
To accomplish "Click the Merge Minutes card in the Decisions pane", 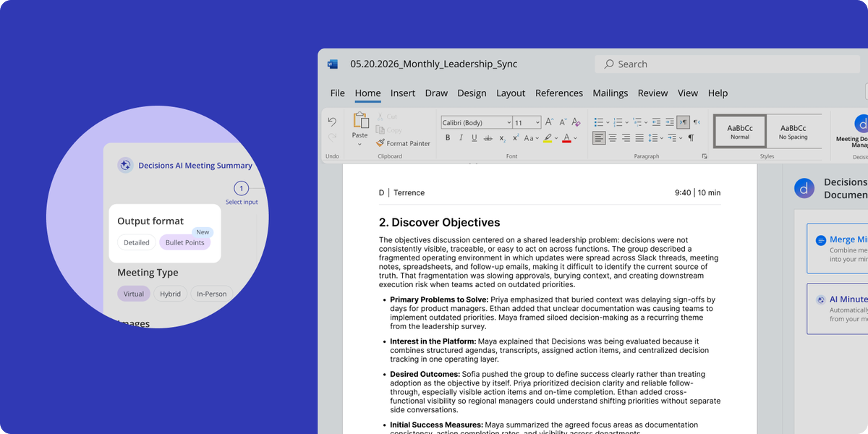I will click(x=838, y=248).
